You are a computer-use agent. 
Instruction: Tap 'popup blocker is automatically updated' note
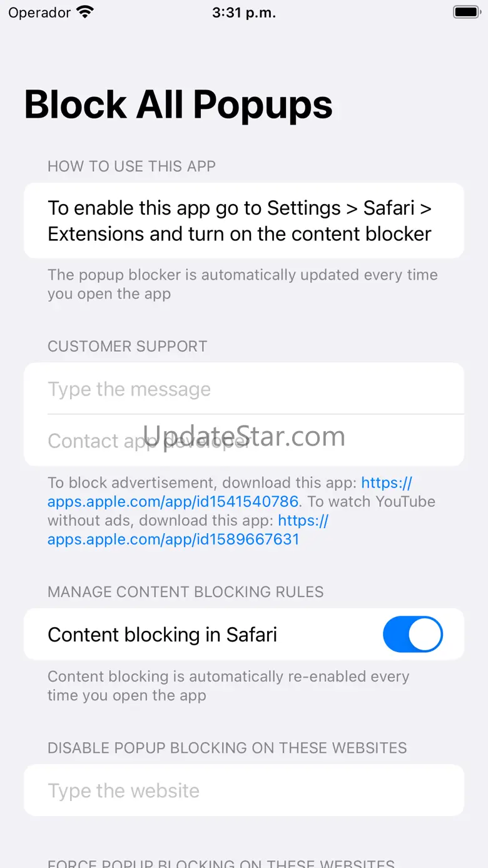[243, 284]
